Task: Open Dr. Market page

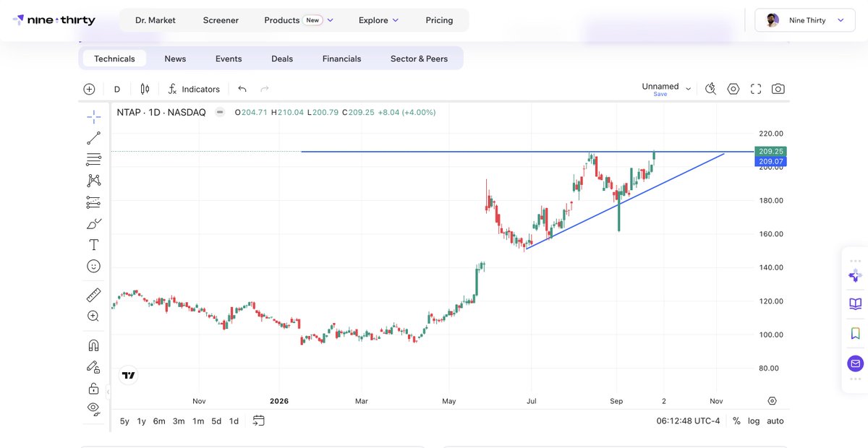Action: [x=156, y=20]
